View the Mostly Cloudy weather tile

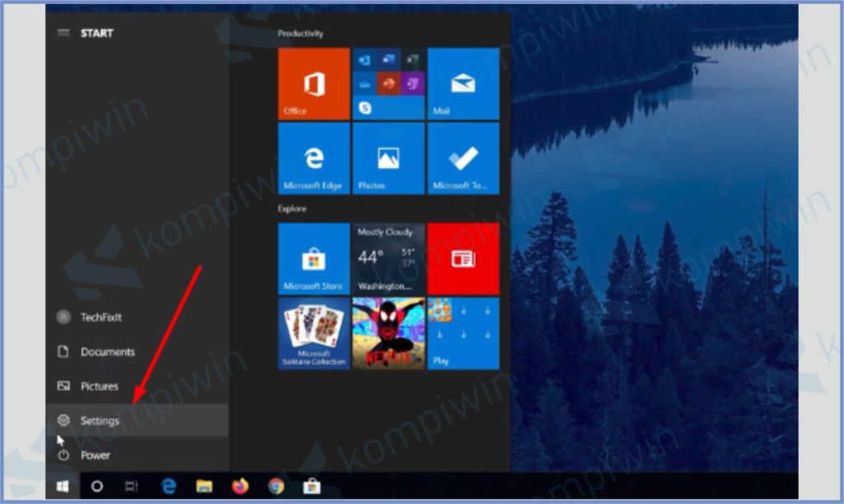click(x=388, y=259)
